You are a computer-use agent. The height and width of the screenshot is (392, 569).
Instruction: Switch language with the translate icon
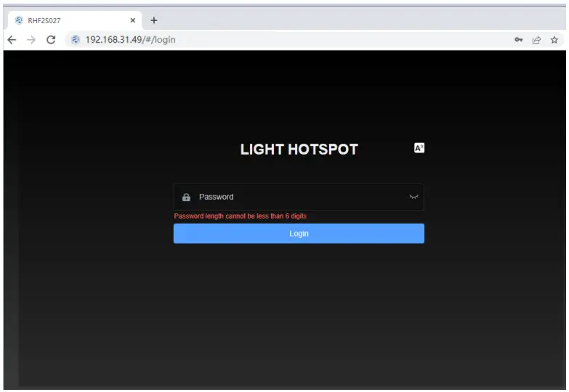point(419,148)
